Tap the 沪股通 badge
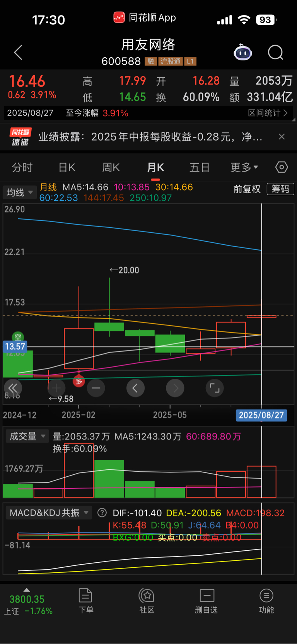Screen dimensions: 297x644 pos(170,62)
